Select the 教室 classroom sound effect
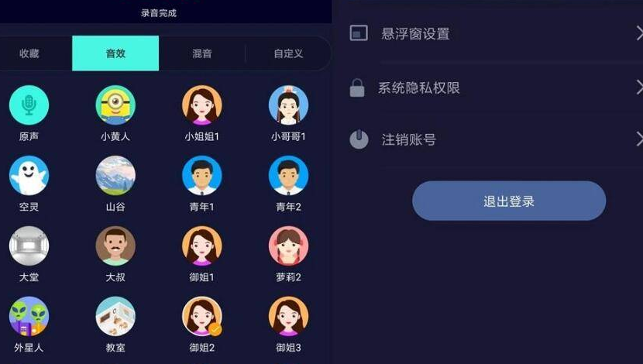This screenshot has width=643, height=364. 115,317
